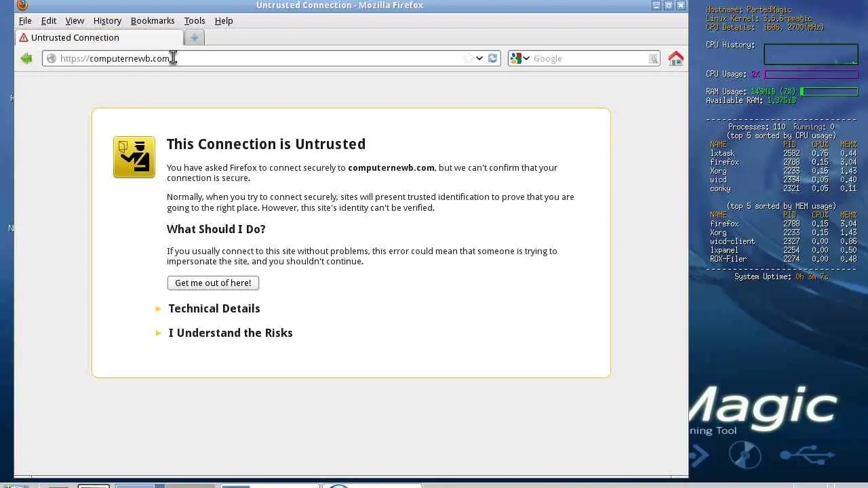Open the View menu
868x488 pixels.
pos(75,20)
